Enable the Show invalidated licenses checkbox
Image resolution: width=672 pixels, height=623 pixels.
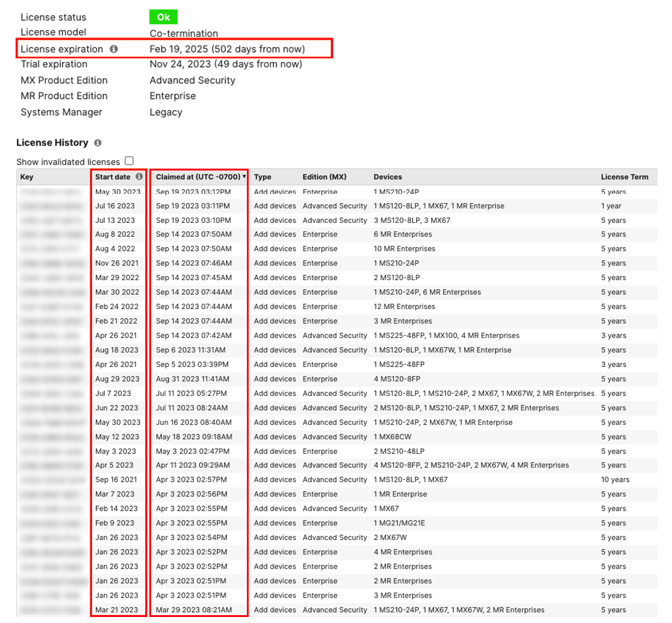pyautogui.click(x=129, y=161)
